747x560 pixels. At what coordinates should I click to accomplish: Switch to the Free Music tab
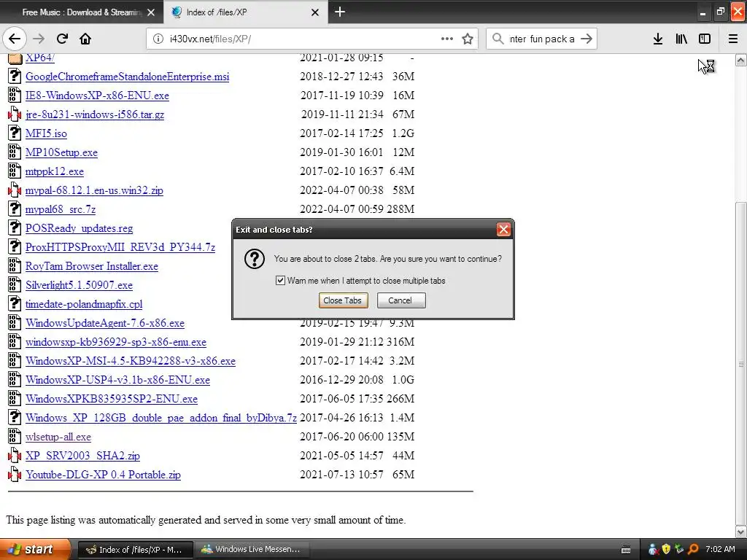[82, 12]
